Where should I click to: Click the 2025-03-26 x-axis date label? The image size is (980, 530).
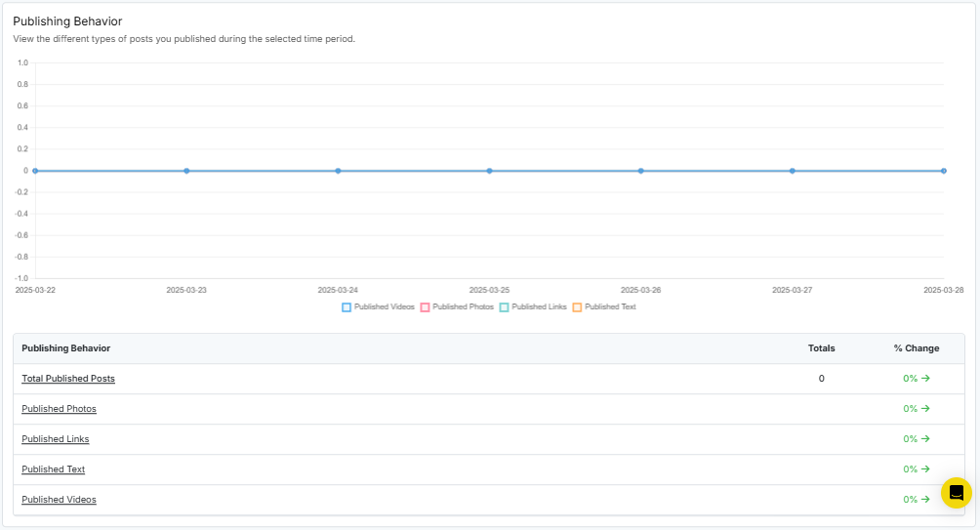pyautogui.click(x=640, y=290)
